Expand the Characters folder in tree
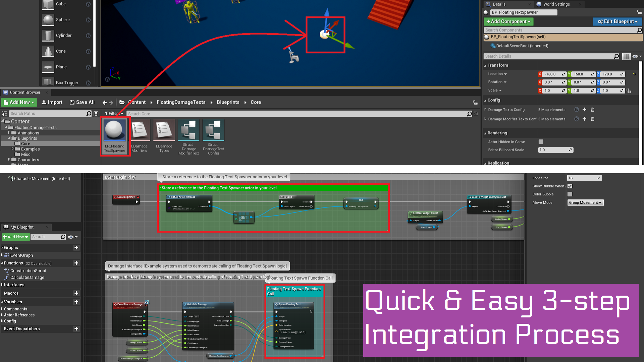This screenshot has height=362, width=644. (x=9, y=160)
